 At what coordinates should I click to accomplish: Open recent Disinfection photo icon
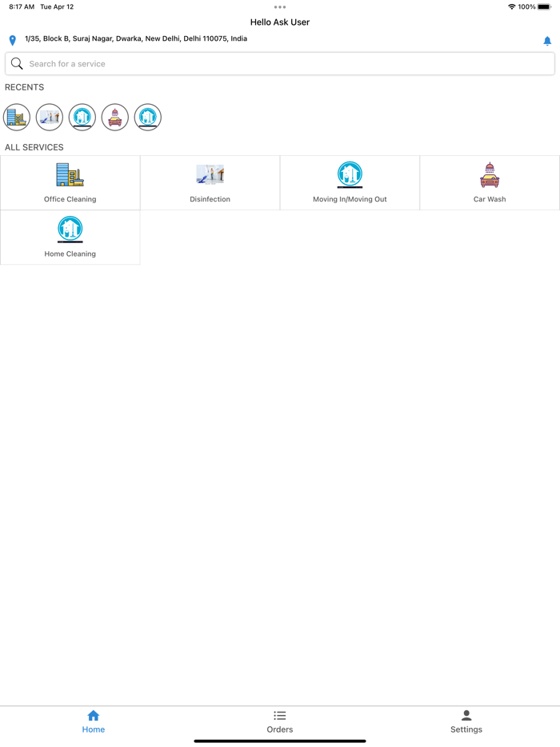(x=50, y=118)
